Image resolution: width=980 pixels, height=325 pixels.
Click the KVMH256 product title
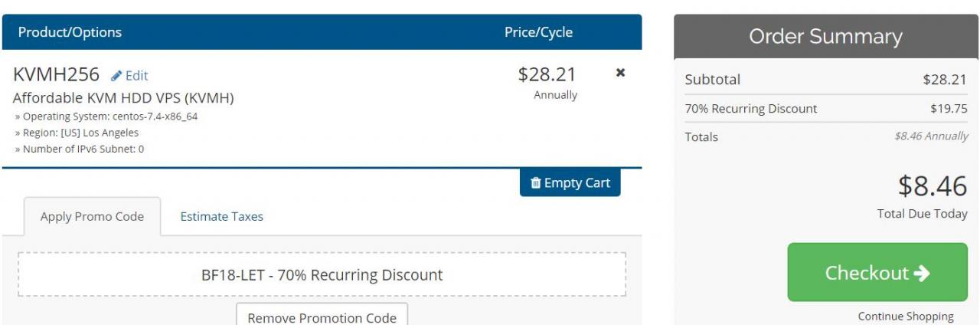coord(57,74)
